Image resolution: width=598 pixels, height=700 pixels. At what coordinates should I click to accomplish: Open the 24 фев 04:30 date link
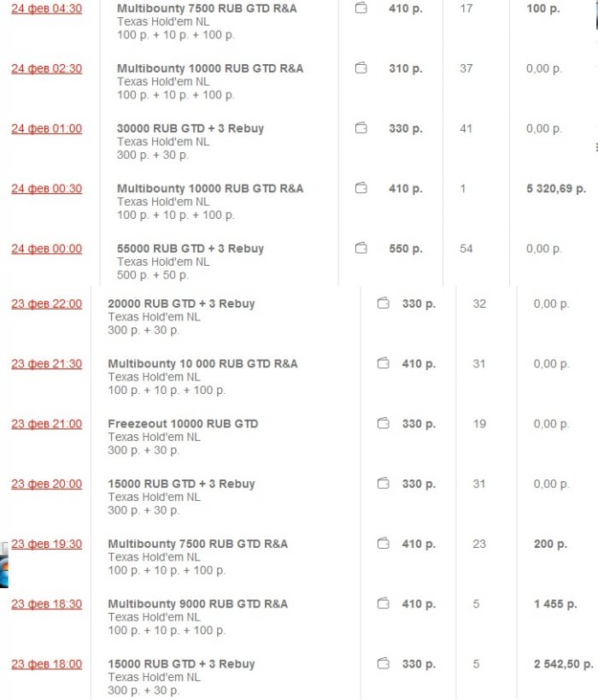47,9
